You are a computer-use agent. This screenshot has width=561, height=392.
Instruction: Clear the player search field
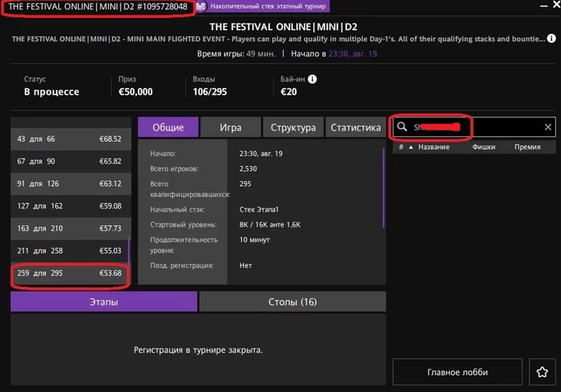pyautogui.click(x=548, y=127)
